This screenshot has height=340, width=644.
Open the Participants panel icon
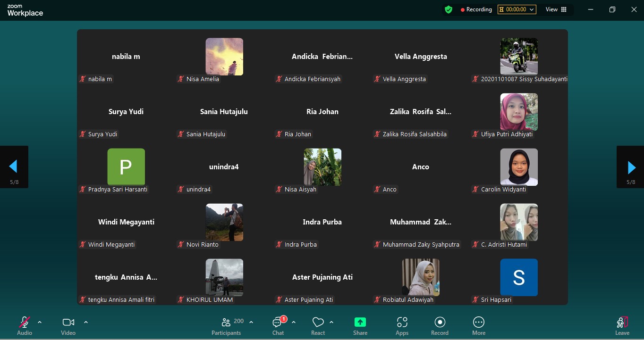click(226, 323)
